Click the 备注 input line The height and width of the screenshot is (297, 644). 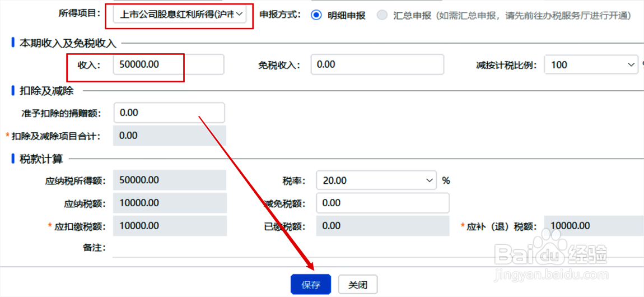click(378, 248)
